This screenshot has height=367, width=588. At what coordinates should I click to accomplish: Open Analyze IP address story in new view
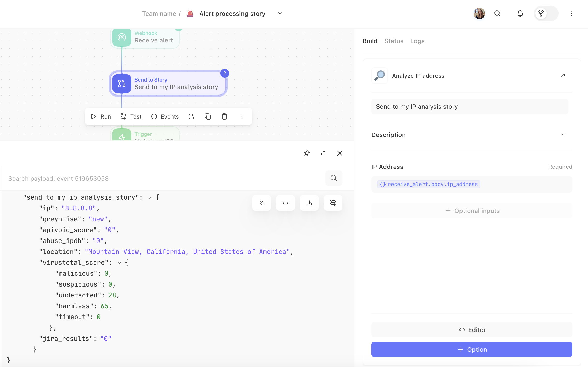coord(563,75)
